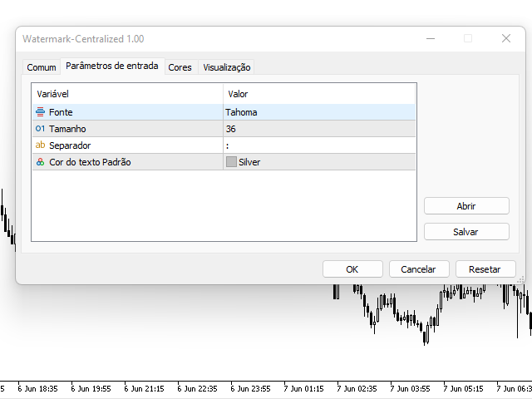Screen dimensions: 532x399
Task: Click the Cancelar button
Action: (x=419, y=269)
